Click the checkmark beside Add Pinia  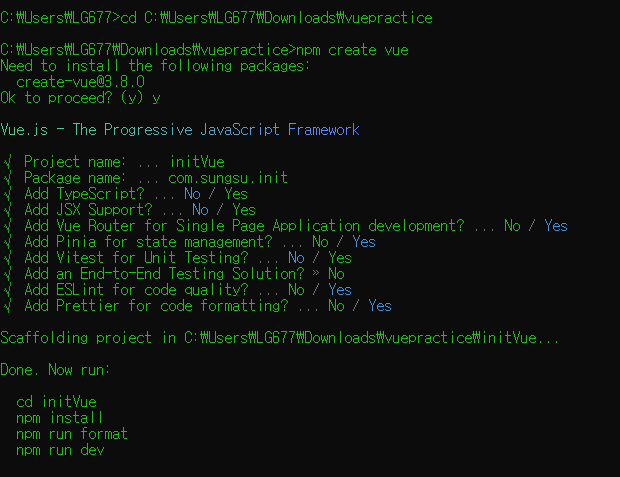[x=8, y=242]
